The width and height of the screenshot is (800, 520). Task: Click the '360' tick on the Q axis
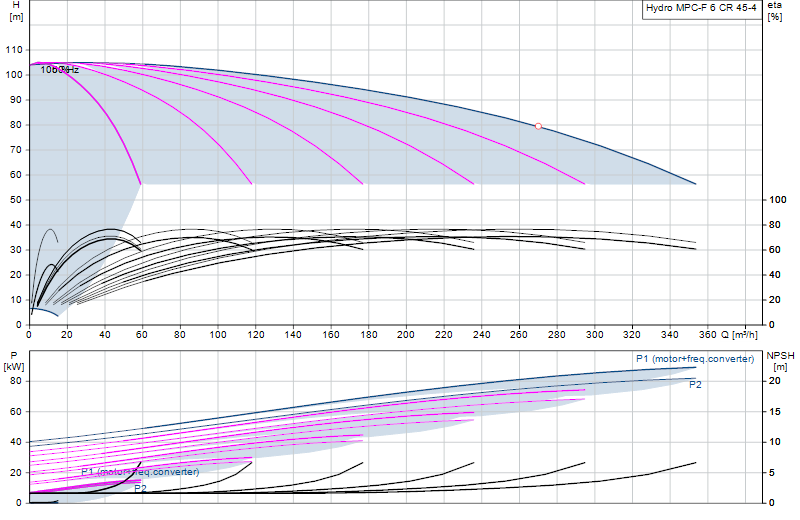pos(708,335)
